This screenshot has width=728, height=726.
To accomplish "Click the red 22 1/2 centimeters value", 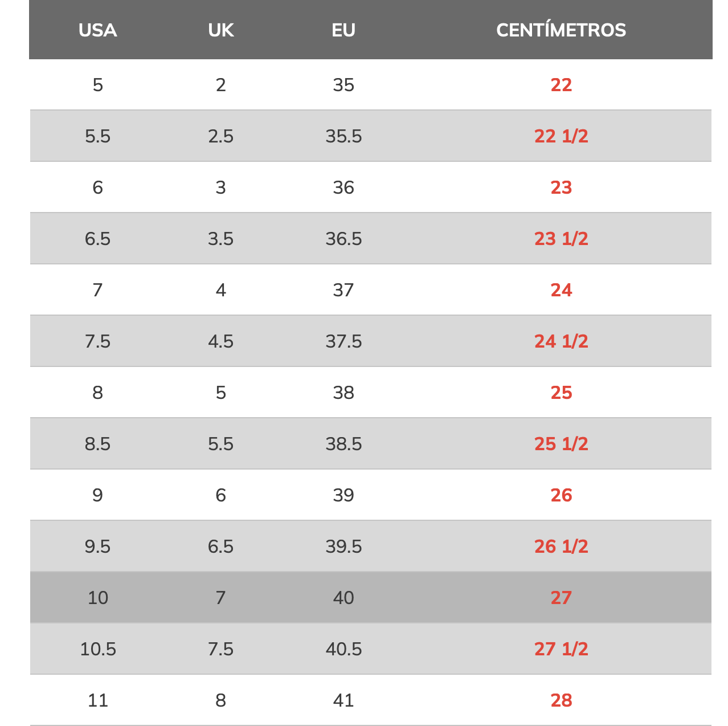I will (561, 136).
